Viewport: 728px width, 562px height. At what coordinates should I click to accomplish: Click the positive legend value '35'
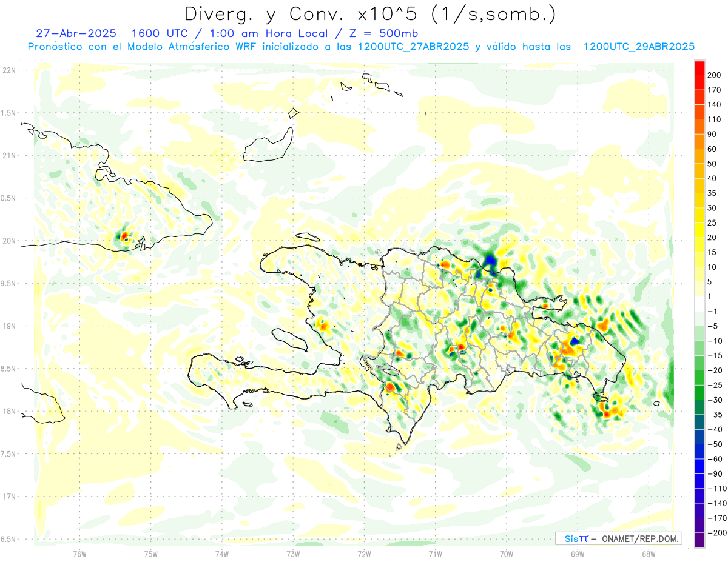coord(713,193)
